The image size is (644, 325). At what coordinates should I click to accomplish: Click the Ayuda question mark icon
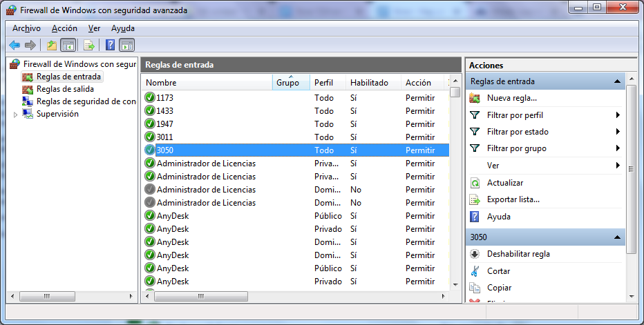click(475, 217)
